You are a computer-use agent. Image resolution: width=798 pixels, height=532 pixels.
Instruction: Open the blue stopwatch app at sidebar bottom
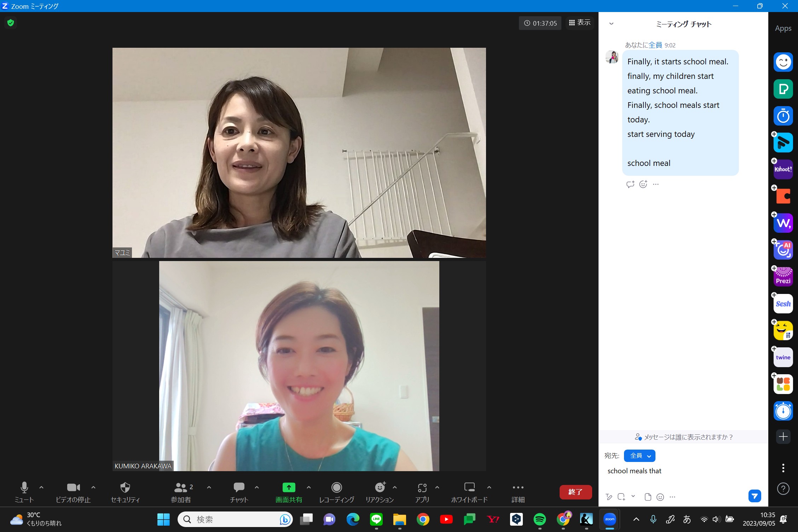tap(783, 411)
